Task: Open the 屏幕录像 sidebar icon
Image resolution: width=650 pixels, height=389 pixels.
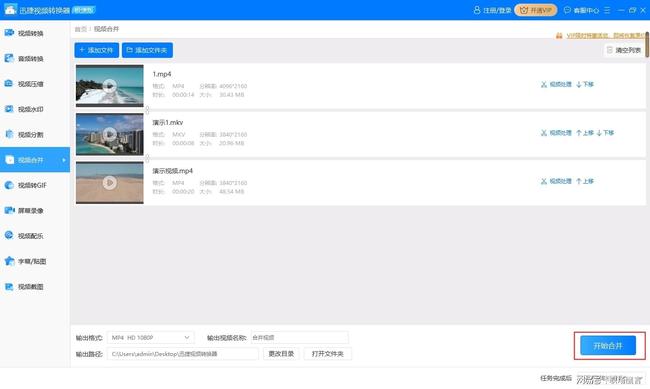Action: tap(9, 210)
